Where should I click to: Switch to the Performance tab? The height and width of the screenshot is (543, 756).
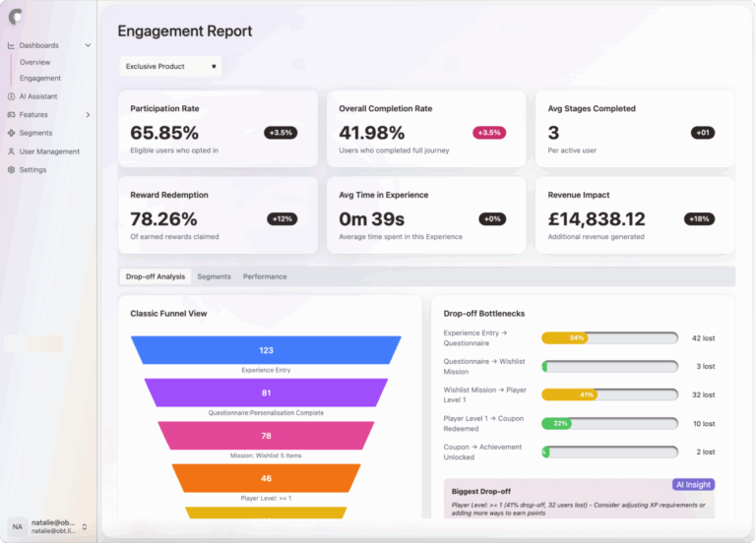coord(265,276)
